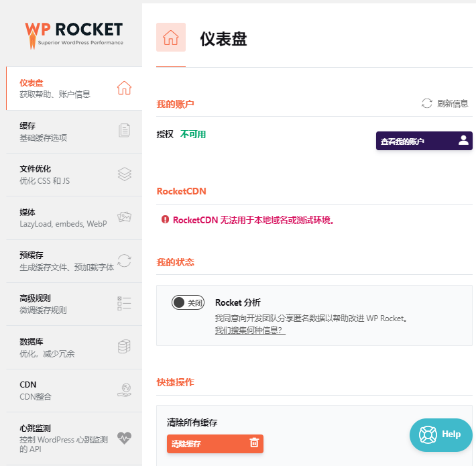Switch to the 媒体 section
The image size is (476, 466).
[74, 218]
